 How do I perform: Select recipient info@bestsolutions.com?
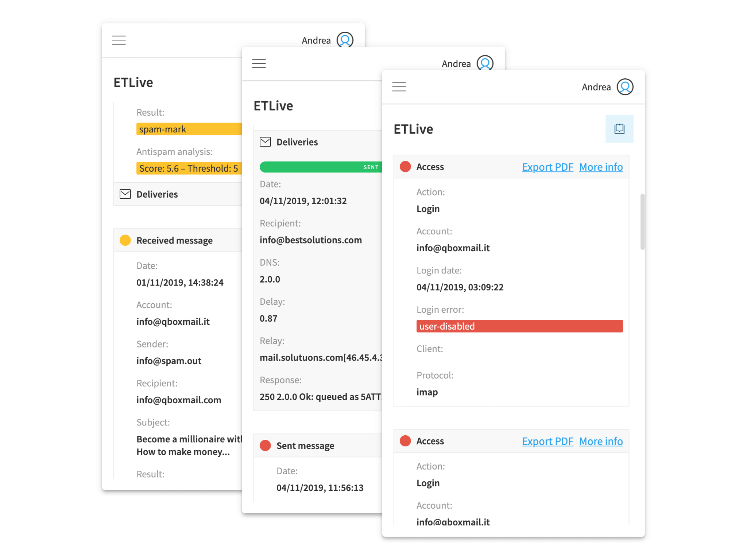pyautogui.click(x=310, y=240)
